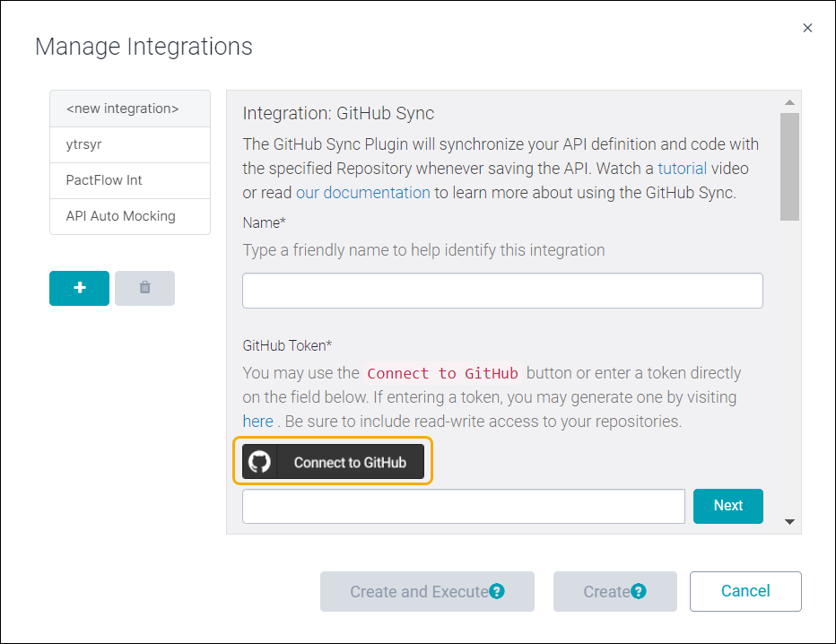Select the ytrsyr integration
The image size is (836, 644).
[129, 144]
